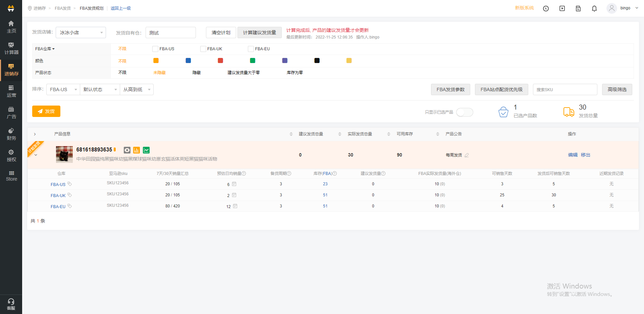This screenshot has height=314, width=644.
Task: Click 清空计划 button
Action: (x=221, y=33)
